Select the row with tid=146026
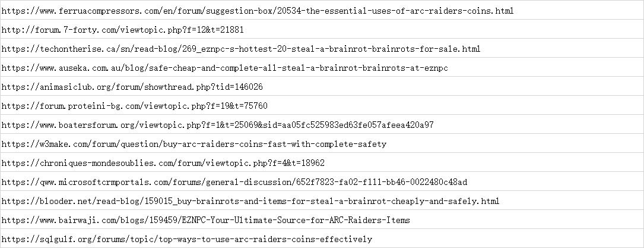644x248 pixels. tap(132, 87)
